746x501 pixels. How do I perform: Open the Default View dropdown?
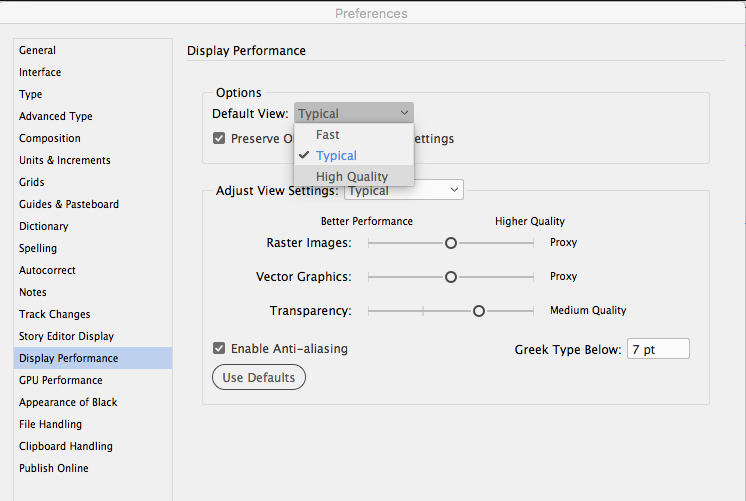pyautogui.click(x=353, y=114)
